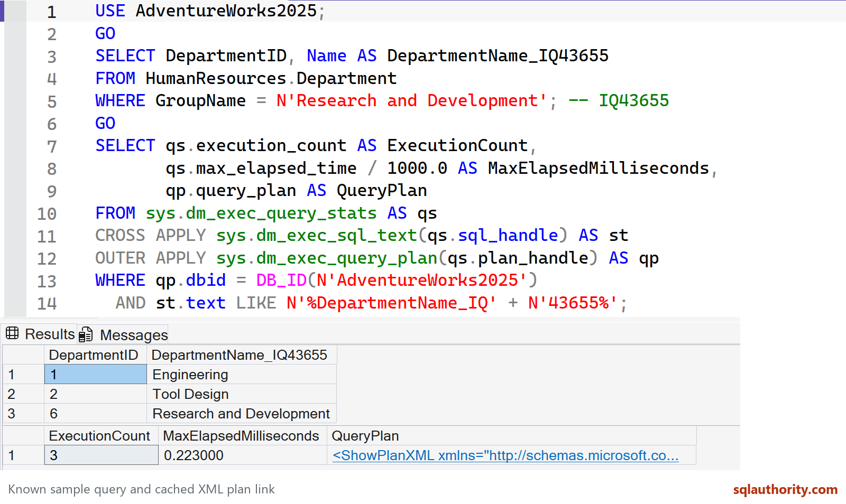
Task: Select the Research and Development result cell
Action: pos(241,414)
